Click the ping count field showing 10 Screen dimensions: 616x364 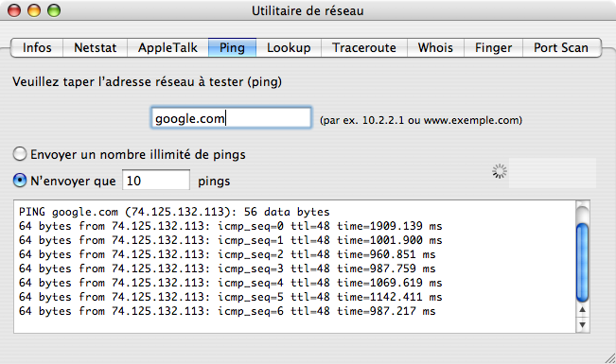point(156,181)
